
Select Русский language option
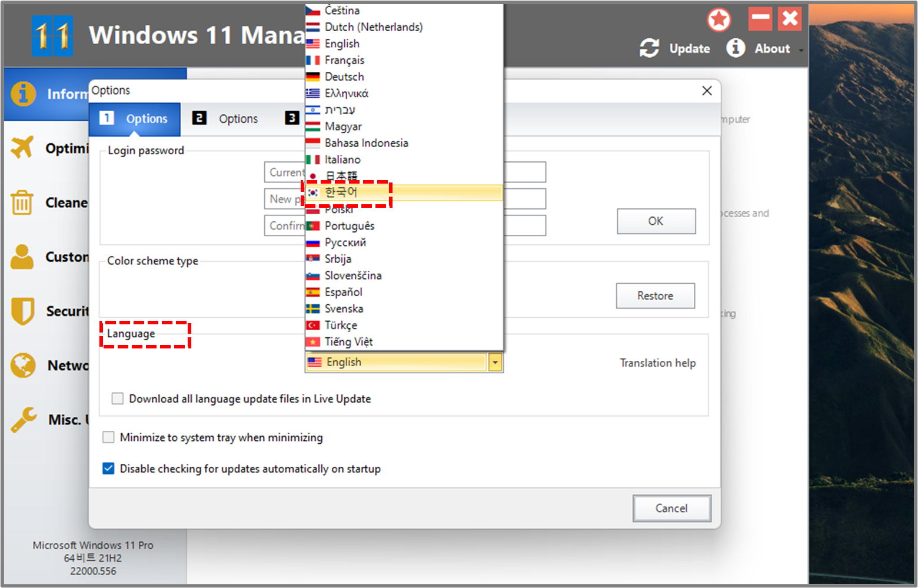(x=404, y=242)
